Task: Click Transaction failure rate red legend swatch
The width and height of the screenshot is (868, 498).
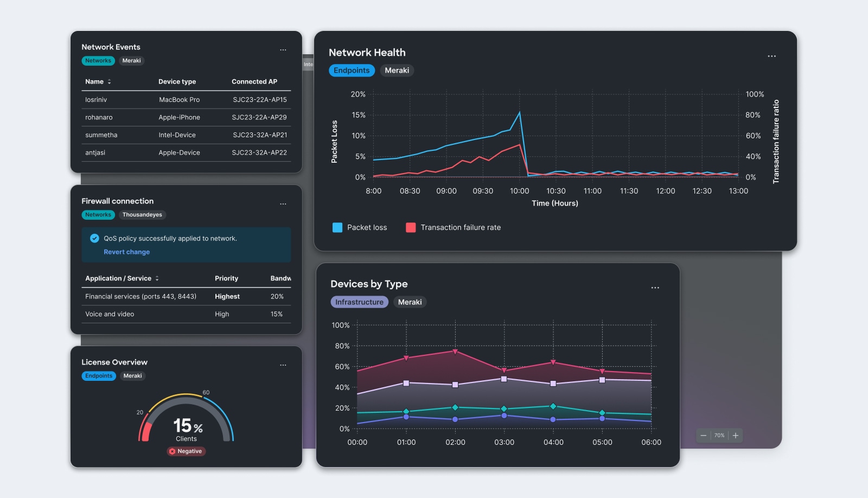Action: (x=411, y=228)
